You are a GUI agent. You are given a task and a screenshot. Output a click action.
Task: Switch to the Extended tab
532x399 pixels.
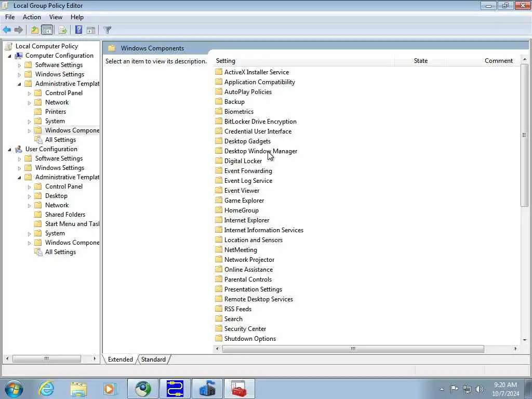click(120, 360)
